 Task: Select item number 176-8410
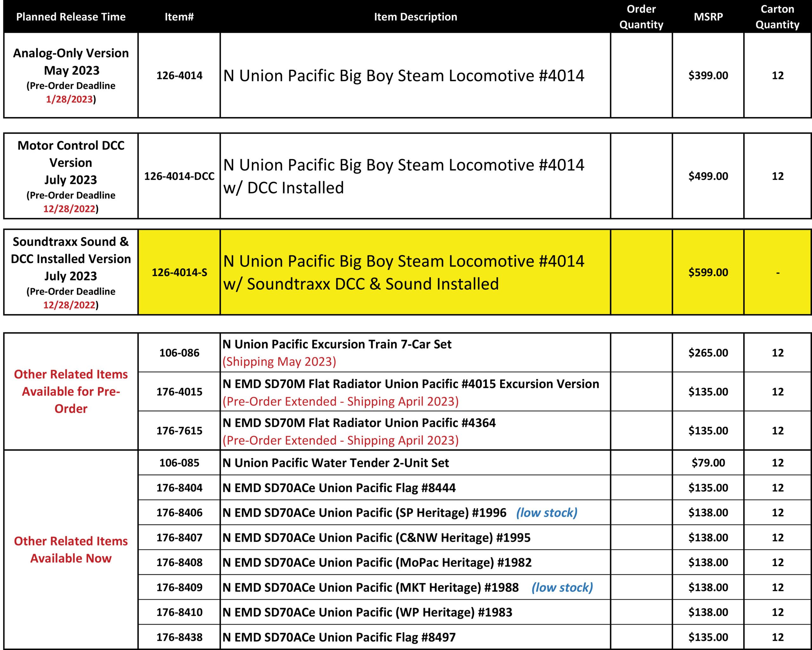pyautogui.click(x=179, y=612)
